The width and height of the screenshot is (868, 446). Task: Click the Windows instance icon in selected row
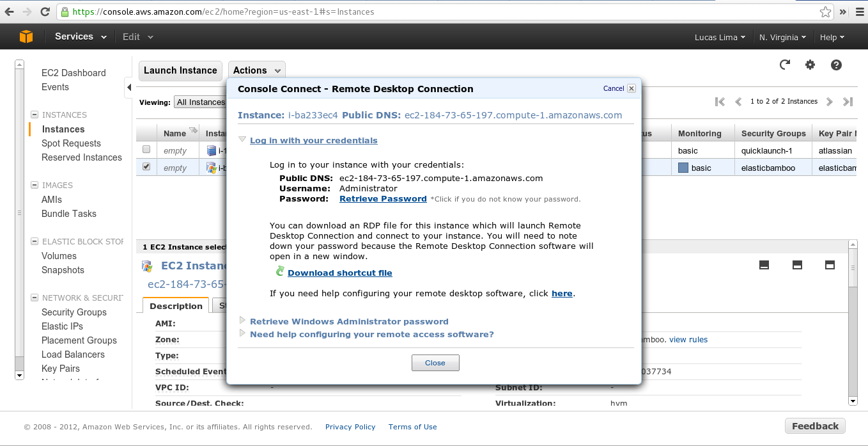212,168
